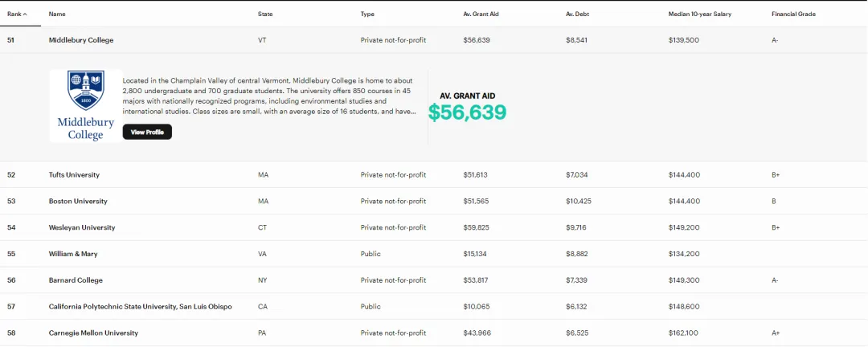
Task: Collapse the expanded Middlebury College row
Action: tap(81, 40)
